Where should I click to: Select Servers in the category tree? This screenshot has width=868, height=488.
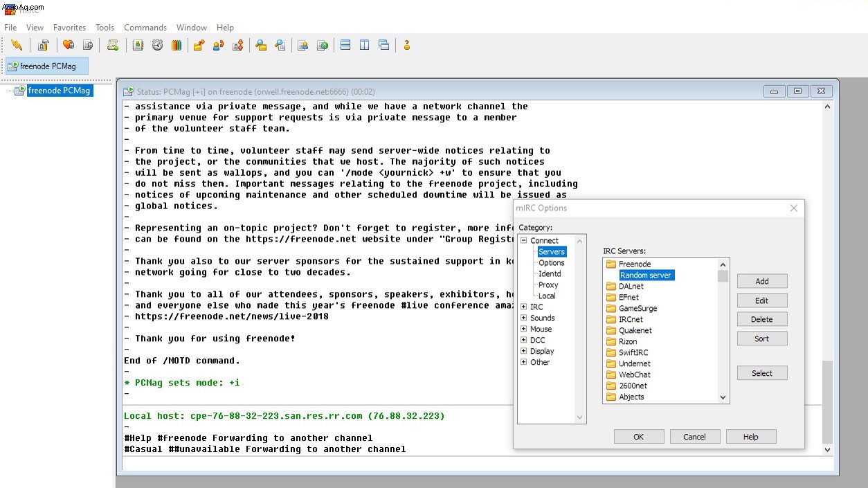(552, 252)
